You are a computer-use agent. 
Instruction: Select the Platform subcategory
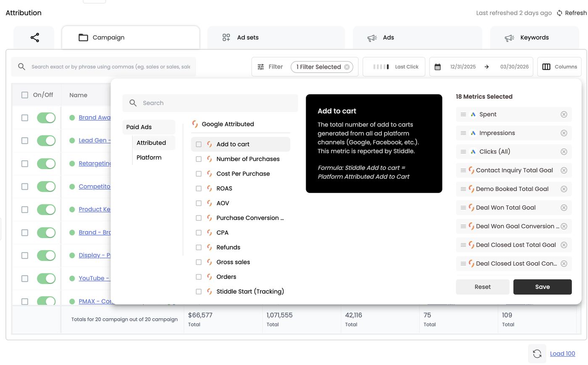(x=149, y=157)
